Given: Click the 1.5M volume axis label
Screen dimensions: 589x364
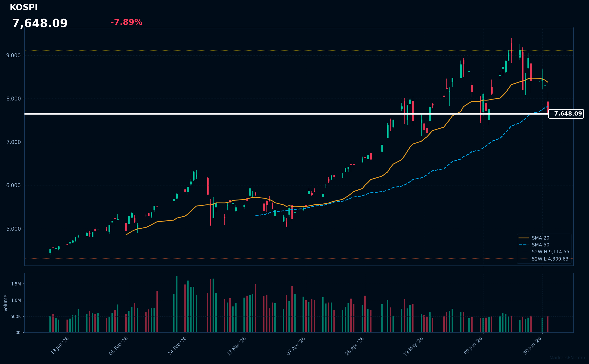Looking at the screenshot, I should [16, 284].
